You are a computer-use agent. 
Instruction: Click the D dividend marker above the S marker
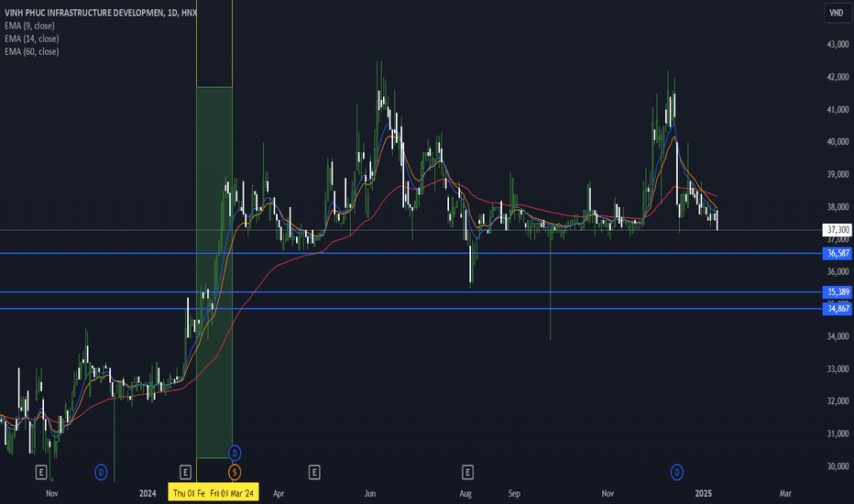coord(235,453)
